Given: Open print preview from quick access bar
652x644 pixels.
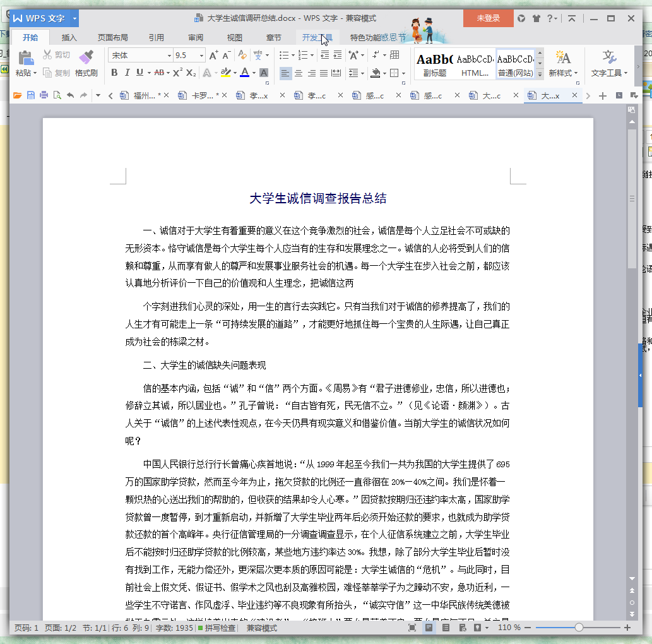Looking at the screenshot, I should 57,96.
